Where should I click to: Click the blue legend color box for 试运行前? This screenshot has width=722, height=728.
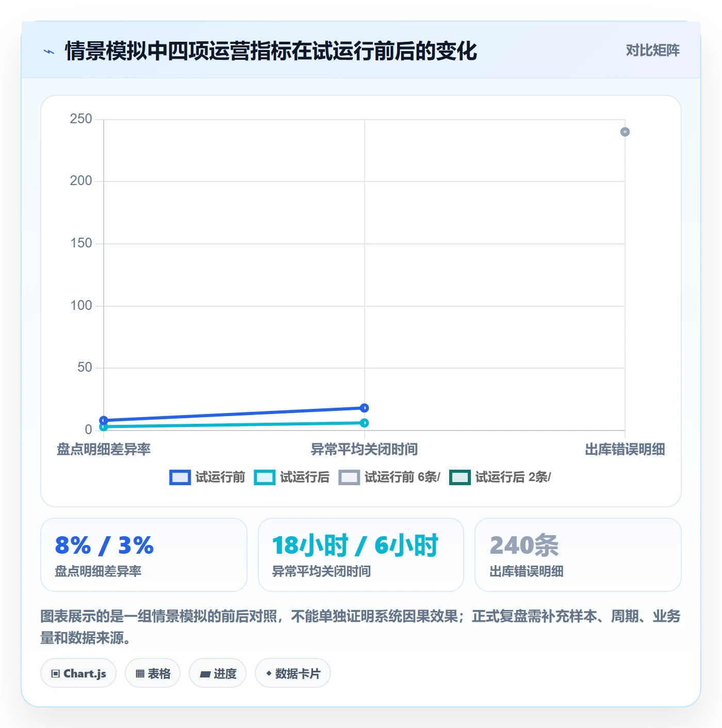pyautogui.click(x=180, y=477)
